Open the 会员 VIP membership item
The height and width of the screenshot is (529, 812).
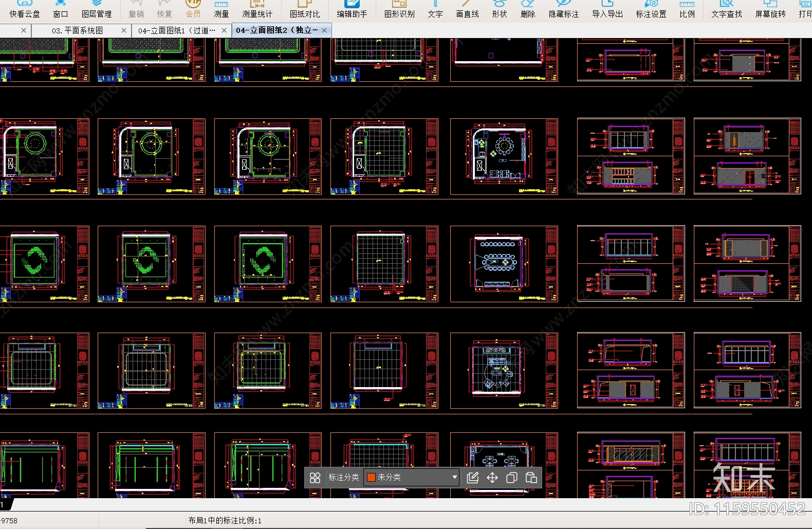click(193, 9)
